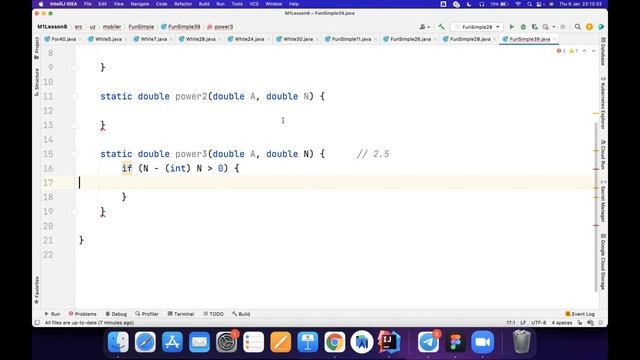Open IntelliJ IDEA from the Dock
This screenshot has height=360, width=640.
click(389, 342)
